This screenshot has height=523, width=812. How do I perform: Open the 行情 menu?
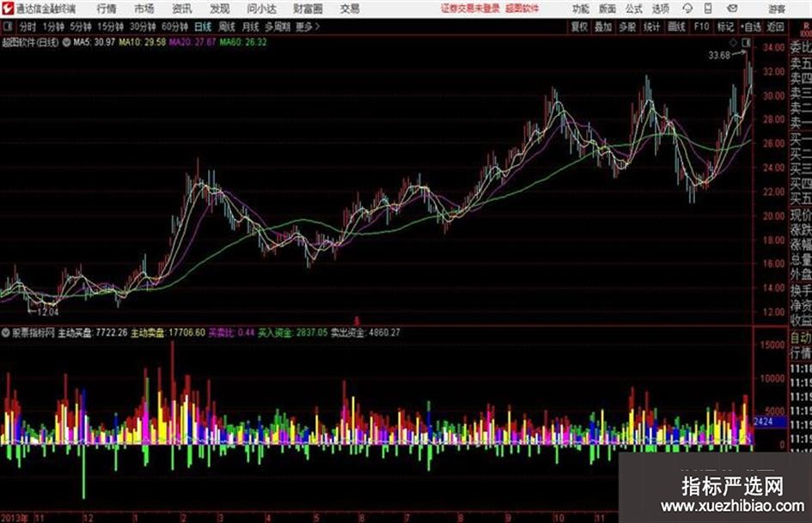click(x=107, y=9)
